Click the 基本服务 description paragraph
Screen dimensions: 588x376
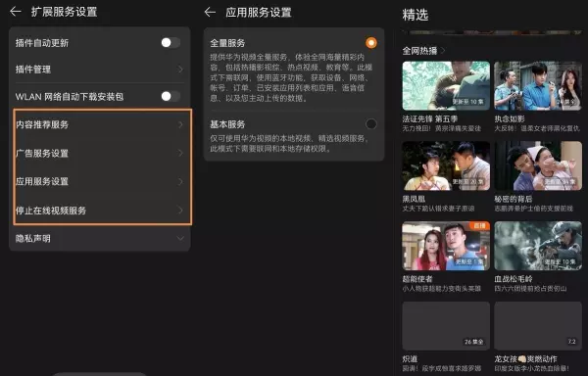(289, 143)
